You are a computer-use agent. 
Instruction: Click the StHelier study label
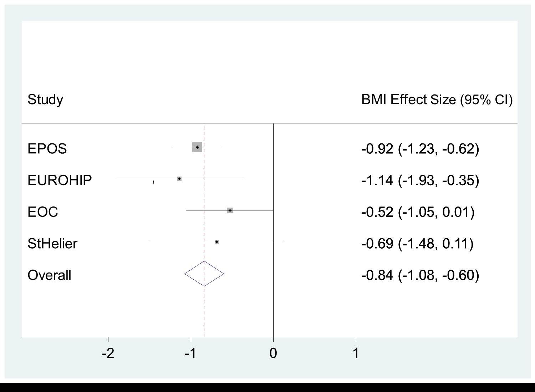point(52,244)
